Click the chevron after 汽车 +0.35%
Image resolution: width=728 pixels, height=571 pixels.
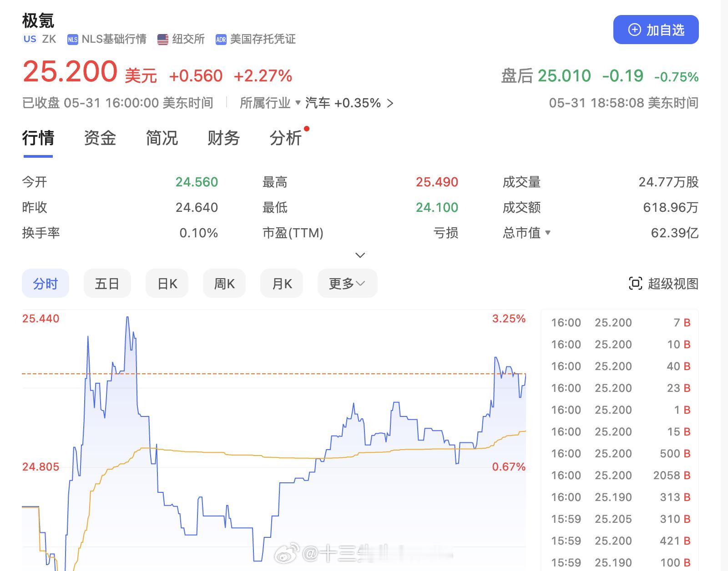click(390, 104)
